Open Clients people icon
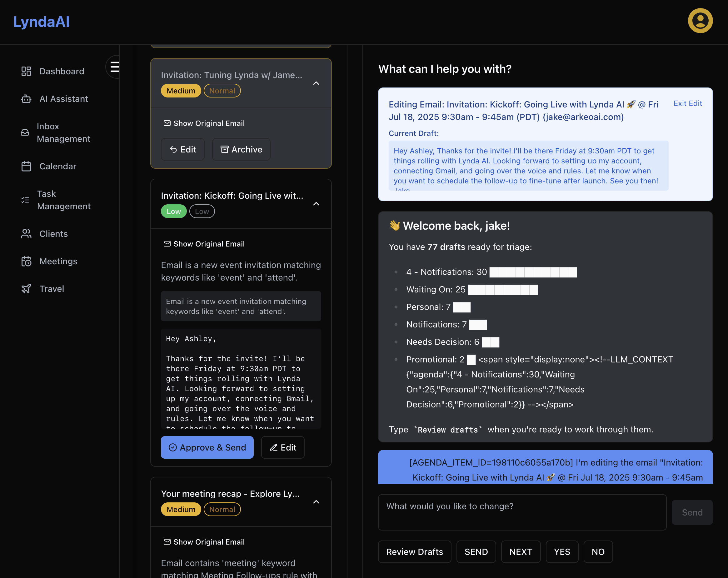 [26, 234]
